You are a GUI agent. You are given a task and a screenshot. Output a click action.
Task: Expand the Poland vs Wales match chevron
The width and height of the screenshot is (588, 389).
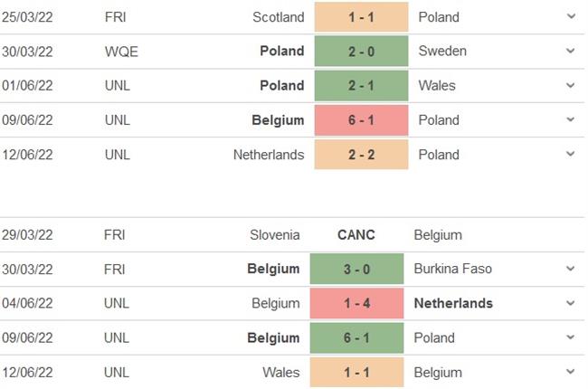570,85
